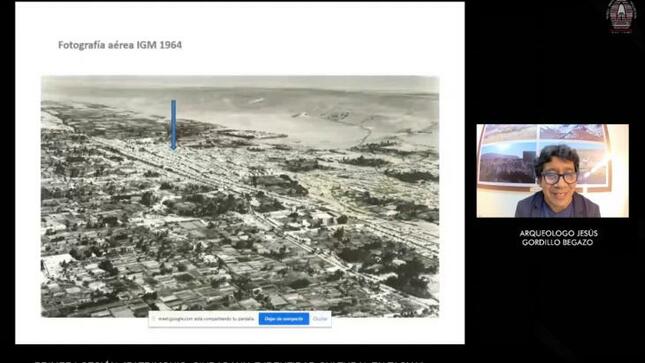The height and width of the screenshot is (363, 645).
Task: Click the small icon beside meet.google.com message
Action: pyautogui.click(x=153, y=319)
